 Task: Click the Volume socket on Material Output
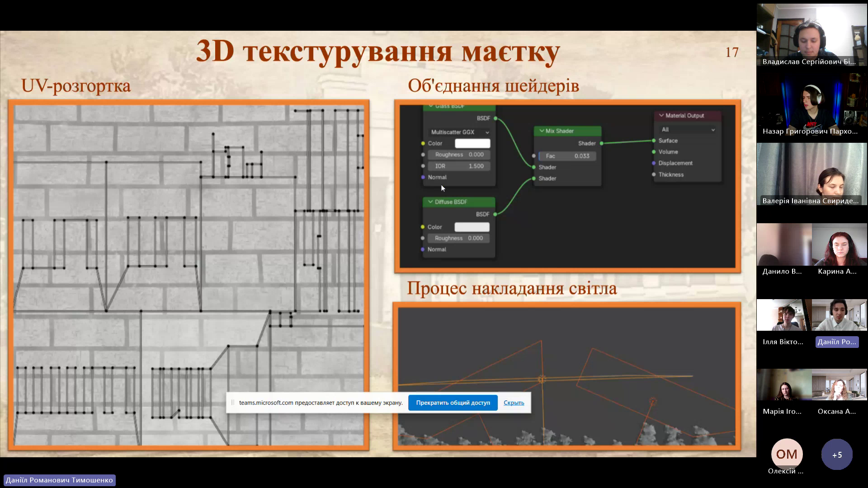tap(654, 152)
